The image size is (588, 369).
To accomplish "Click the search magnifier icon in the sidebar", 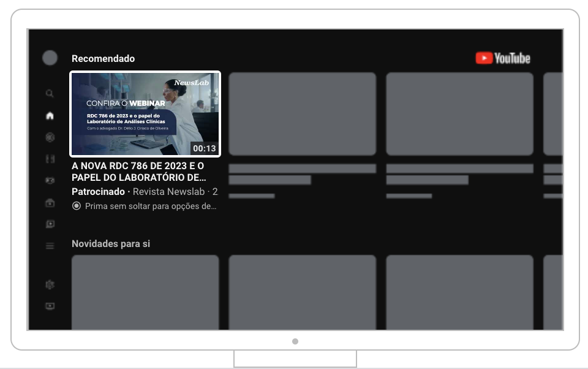I will click(50, 94).
